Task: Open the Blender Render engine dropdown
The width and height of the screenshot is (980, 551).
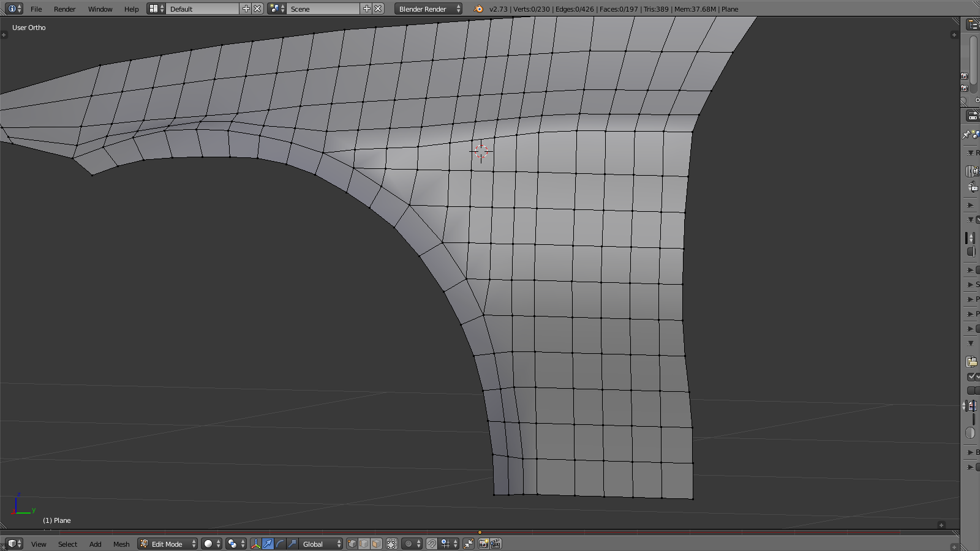Action: [x=428, y=9]
